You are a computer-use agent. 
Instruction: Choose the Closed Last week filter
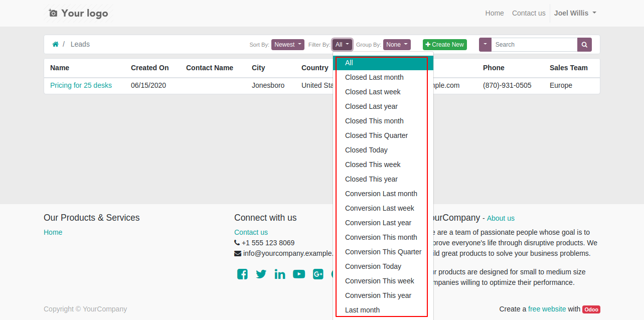[x=383, y=92]
